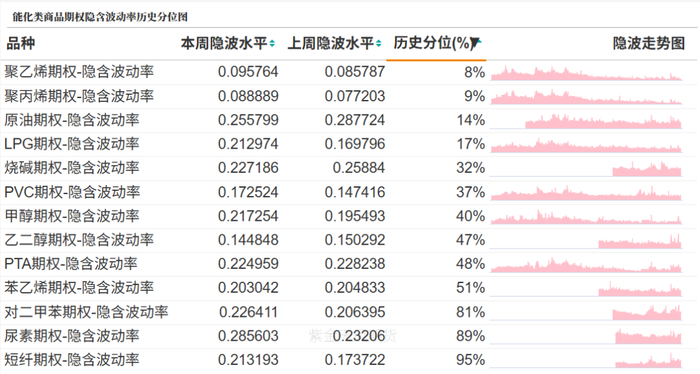Select row 对二甲苯期权-隐含波动率

(349, 312)
